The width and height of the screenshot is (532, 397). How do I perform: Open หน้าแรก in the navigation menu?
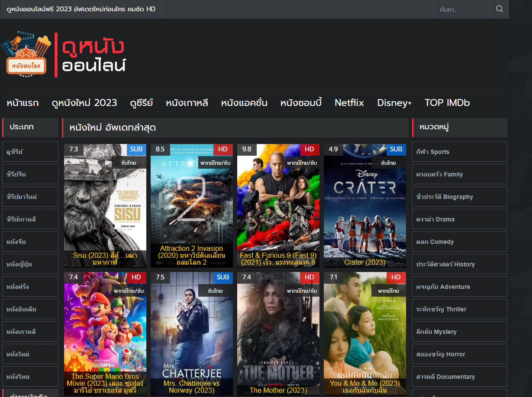[x=23, y=103]
